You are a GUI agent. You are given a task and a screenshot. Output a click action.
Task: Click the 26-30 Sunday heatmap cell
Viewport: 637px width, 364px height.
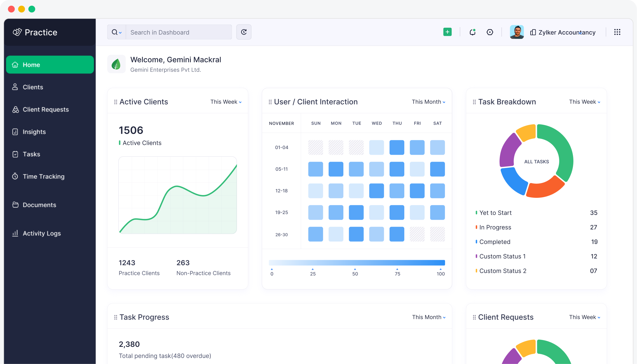pyautogui.click(x=316, y=234)
